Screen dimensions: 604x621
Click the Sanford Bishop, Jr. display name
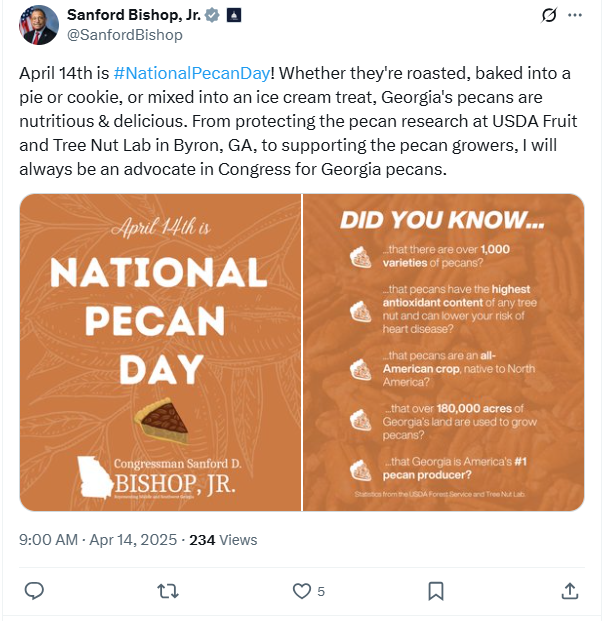133,15
